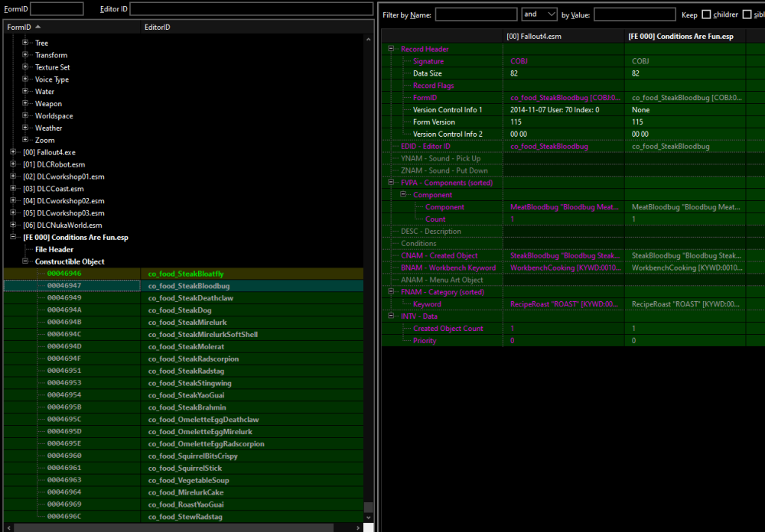
Task: Click FormID 0004695B in the tree
Action: (64, 407)
